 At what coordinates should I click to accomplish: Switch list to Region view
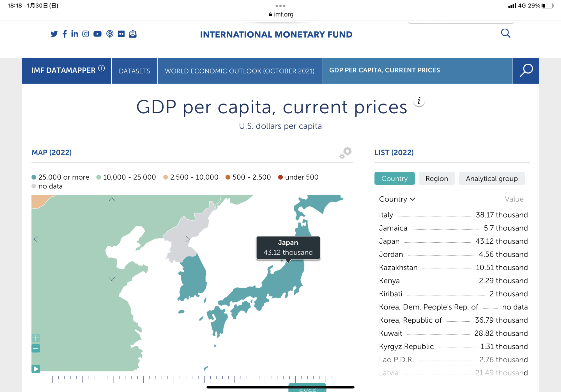pos(436,178)
